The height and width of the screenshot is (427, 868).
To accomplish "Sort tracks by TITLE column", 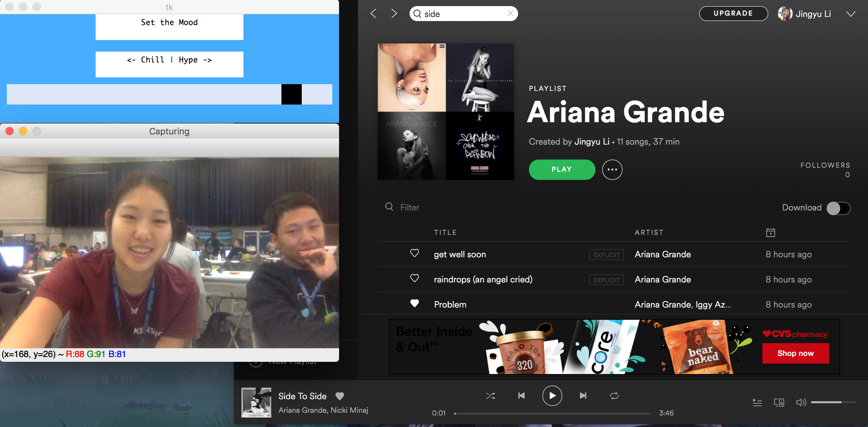I will click(x=445, y=233).
